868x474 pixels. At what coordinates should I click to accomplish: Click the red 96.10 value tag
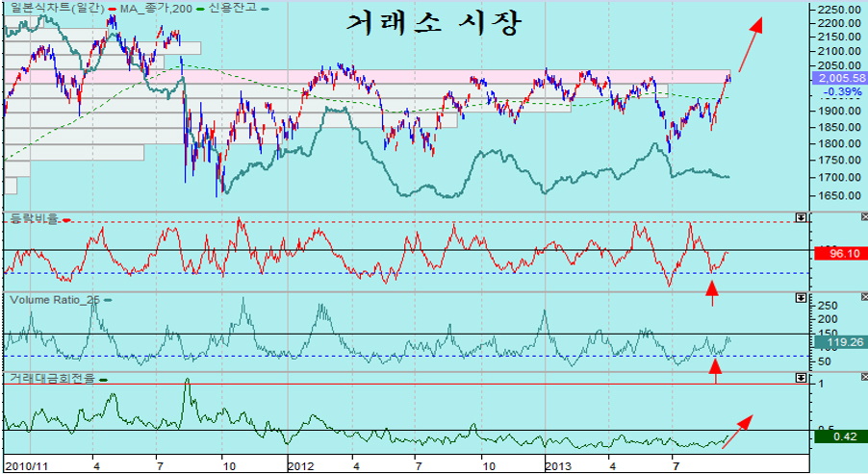click(x=839, y=254)
